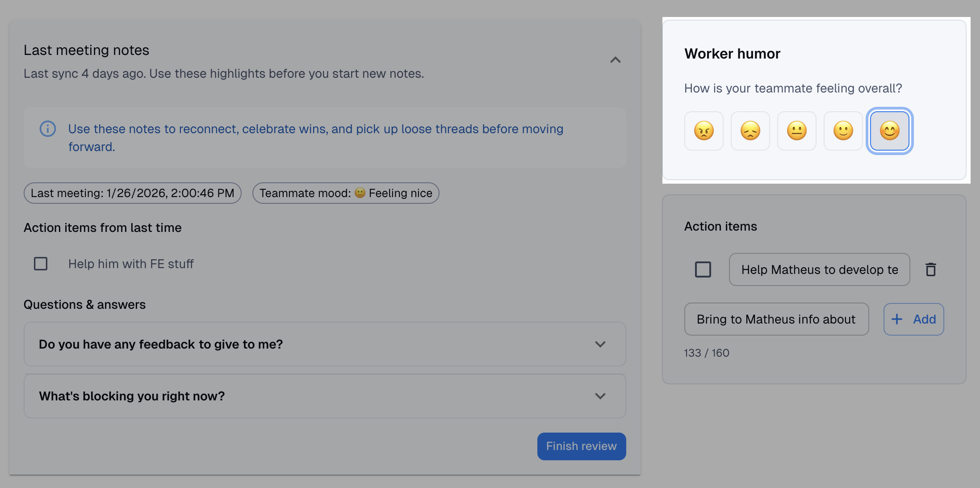Click the Add action item button
The image size is (980, 488).
point(913,319)
